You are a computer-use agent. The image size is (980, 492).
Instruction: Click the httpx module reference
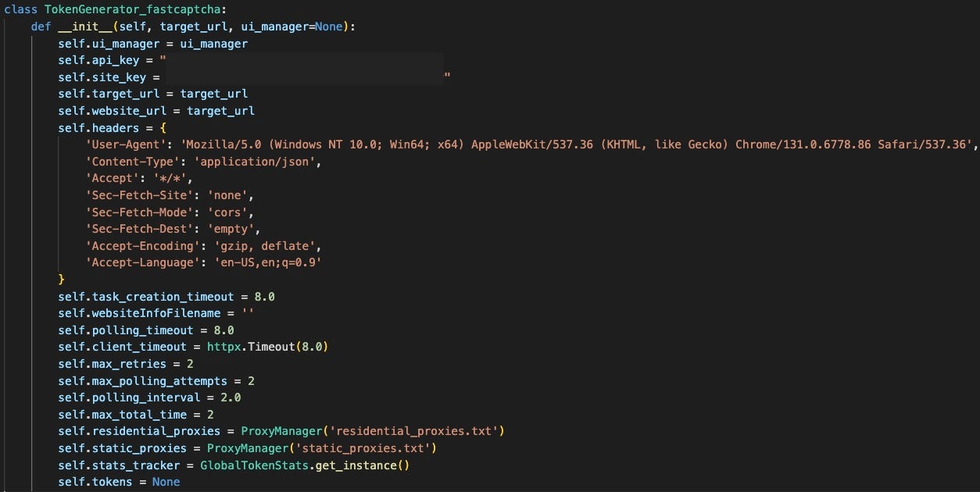coord(224,347)
